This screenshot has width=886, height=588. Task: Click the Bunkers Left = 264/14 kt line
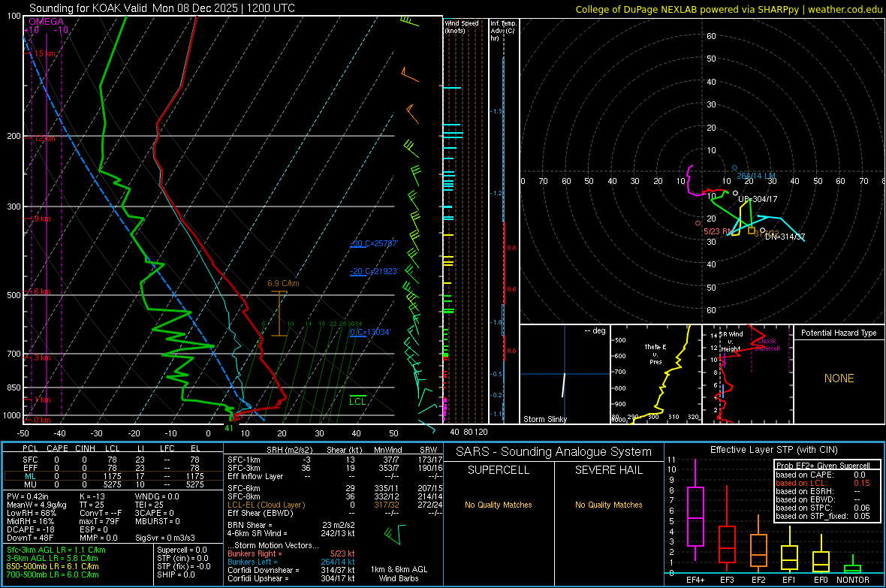291,562
